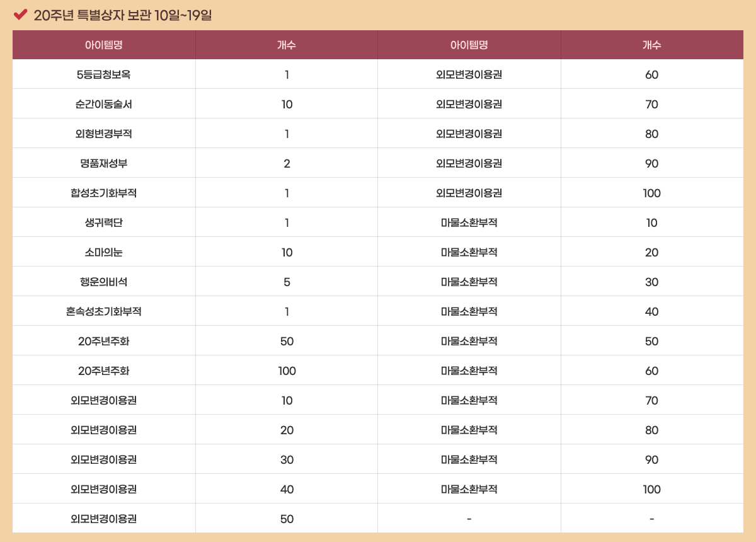Select 20주년주화 in the row with quantity 100
The width and height of the screenshot is (756, 542).
[104, 371]
